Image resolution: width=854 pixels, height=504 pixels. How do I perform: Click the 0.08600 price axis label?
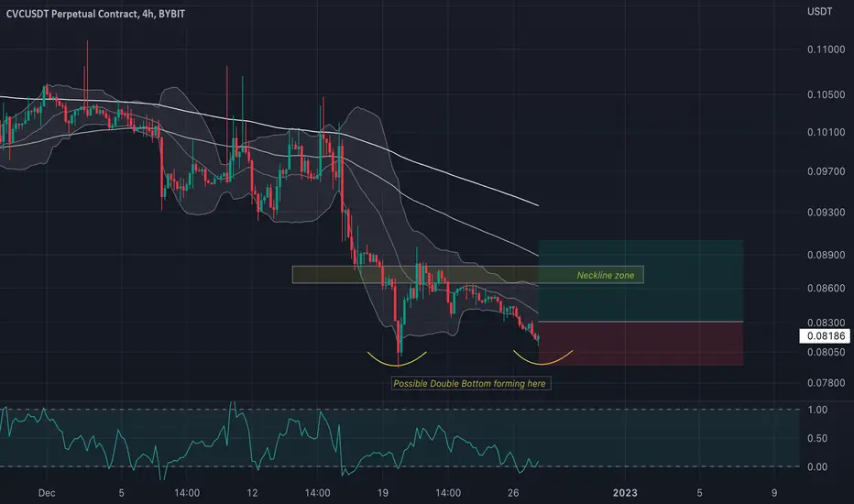[x=827, y=288]
